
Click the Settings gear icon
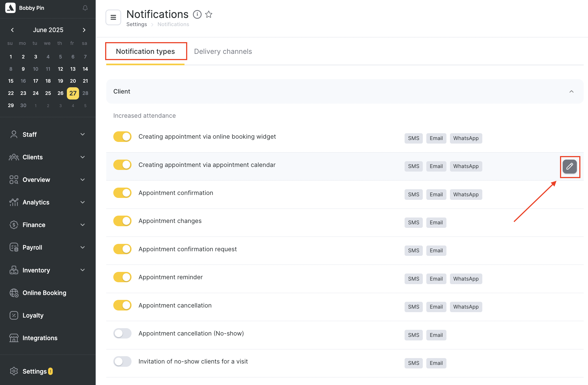point(14,371)
